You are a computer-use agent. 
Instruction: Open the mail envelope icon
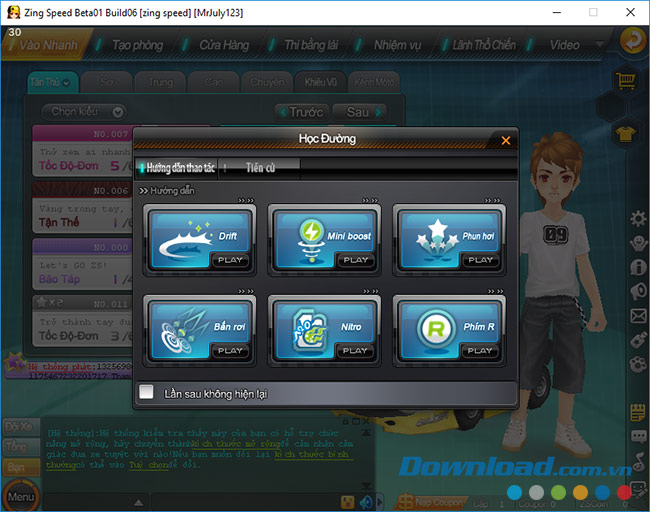tap(638, 316)
